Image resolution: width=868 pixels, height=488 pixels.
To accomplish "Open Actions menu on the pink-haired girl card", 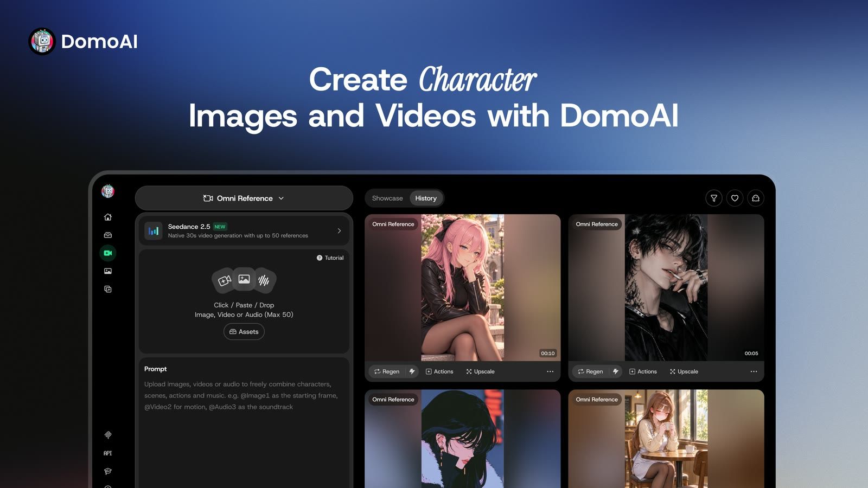I will click(439, 371).
